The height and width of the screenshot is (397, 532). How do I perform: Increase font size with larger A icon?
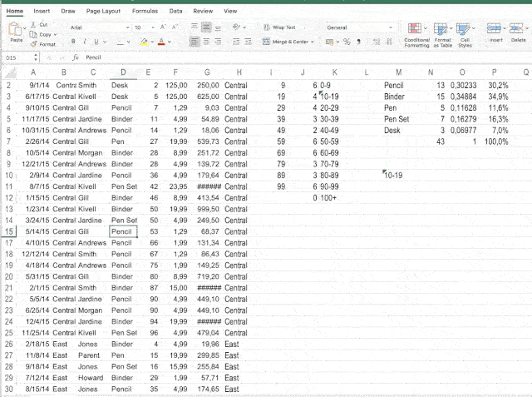click(x=163, y=27)
